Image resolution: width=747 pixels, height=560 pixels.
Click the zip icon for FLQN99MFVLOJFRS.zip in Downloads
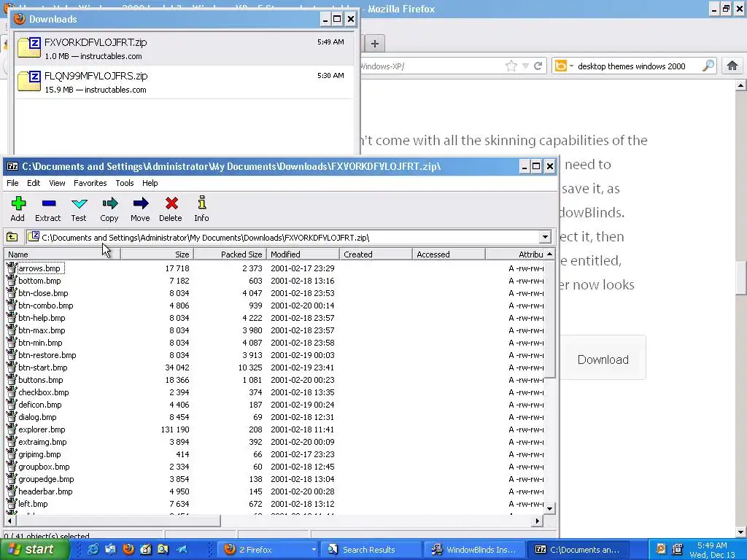[29, 81]
